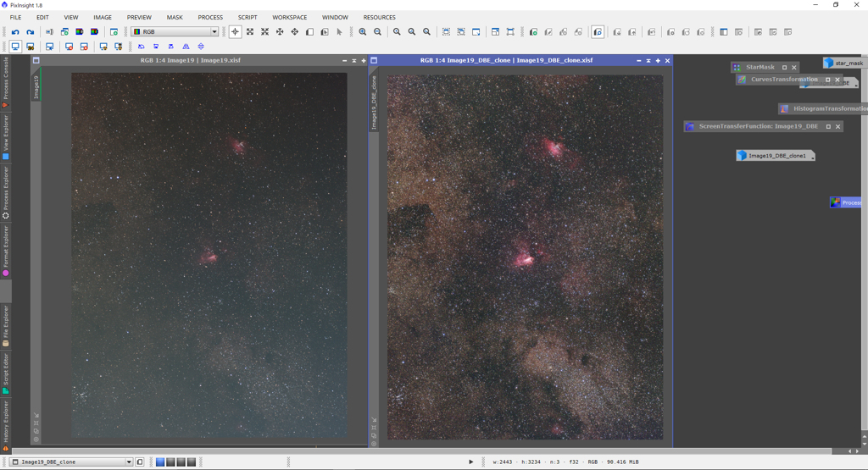Screen dimensions: 868x470
Task: Expand the Image19_DBE_clone view selector dropdown
Action: (129, 462)
